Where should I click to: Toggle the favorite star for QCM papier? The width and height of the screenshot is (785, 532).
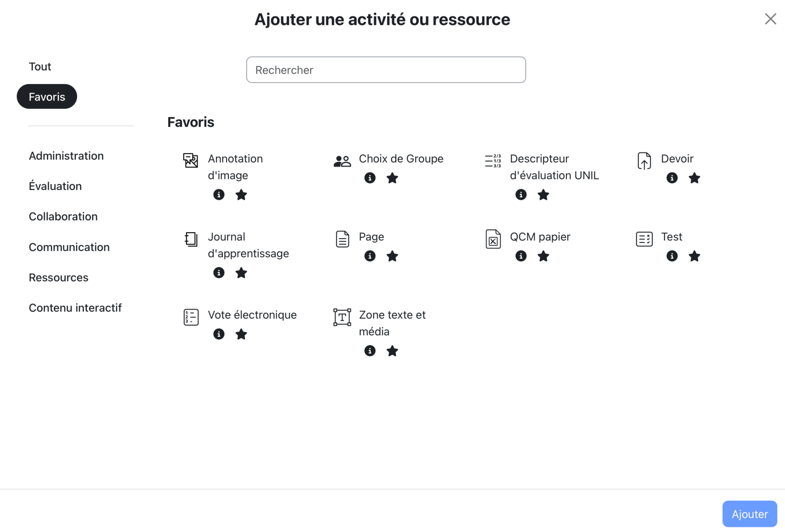(543, 256)
